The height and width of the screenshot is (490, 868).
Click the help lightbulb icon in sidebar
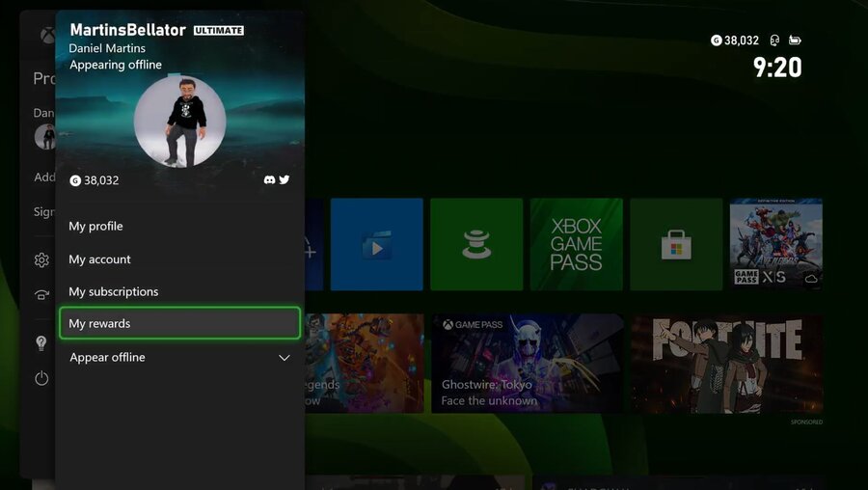coord(41,343)
